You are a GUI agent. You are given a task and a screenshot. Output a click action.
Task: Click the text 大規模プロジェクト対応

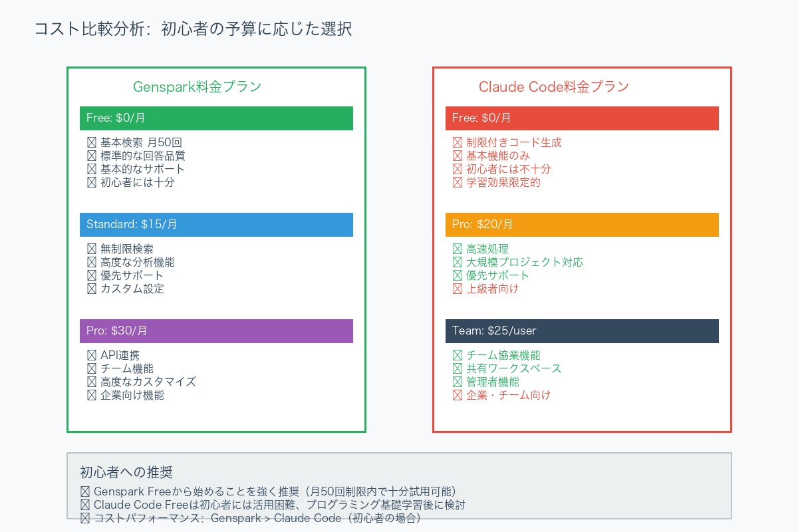point(525,262)
